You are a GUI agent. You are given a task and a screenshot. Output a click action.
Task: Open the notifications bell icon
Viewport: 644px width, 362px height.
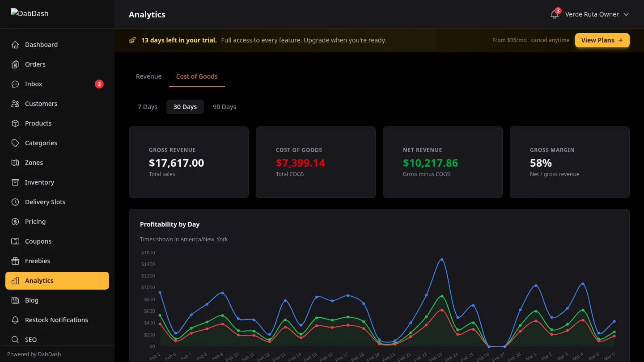coord(554,14)
